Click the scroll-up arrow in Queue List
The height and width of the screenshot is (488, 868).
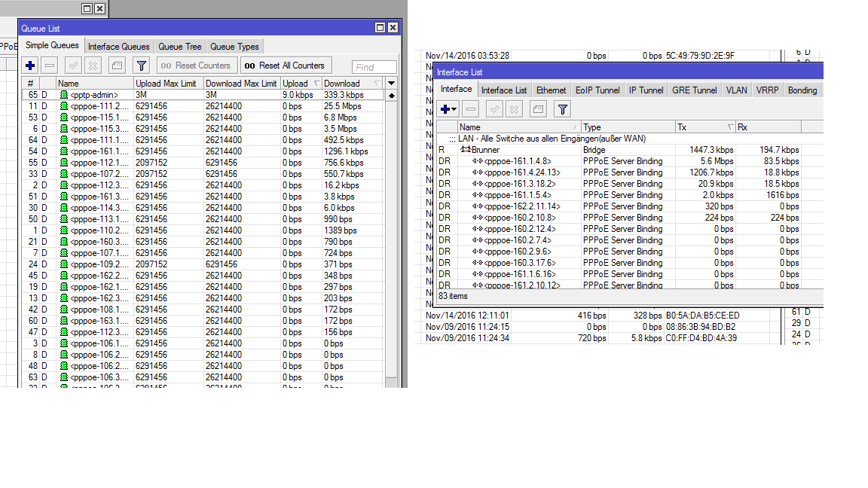[391, 95]
